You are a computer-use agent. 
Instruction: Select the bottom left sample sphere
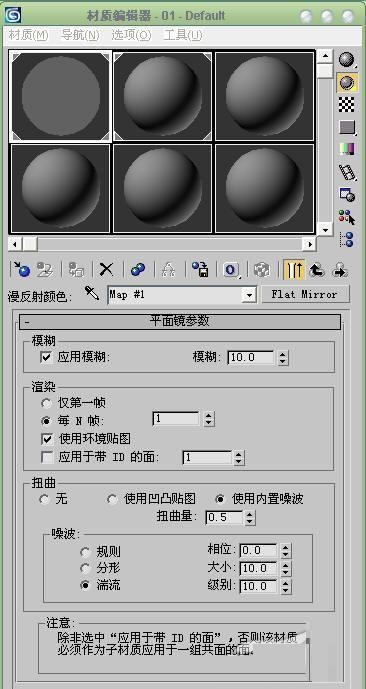[60, 188]
